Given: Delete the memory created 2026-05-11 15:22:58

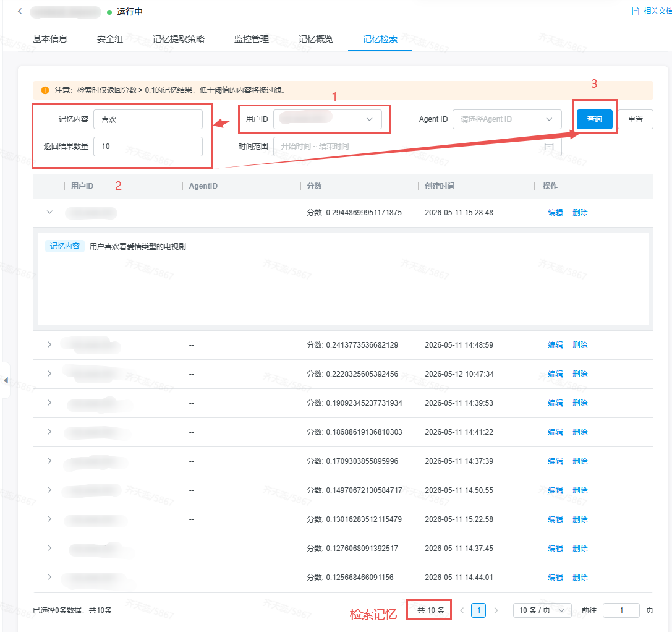Looking at the screenshot, I should click(580, 519).
